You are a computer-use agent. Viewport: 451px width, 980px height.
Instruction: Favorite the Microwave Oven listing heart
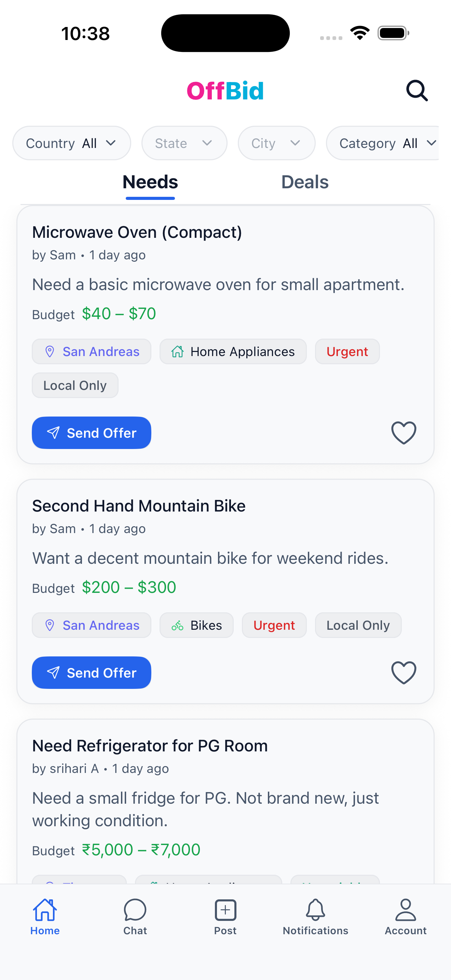coord(404,433)
